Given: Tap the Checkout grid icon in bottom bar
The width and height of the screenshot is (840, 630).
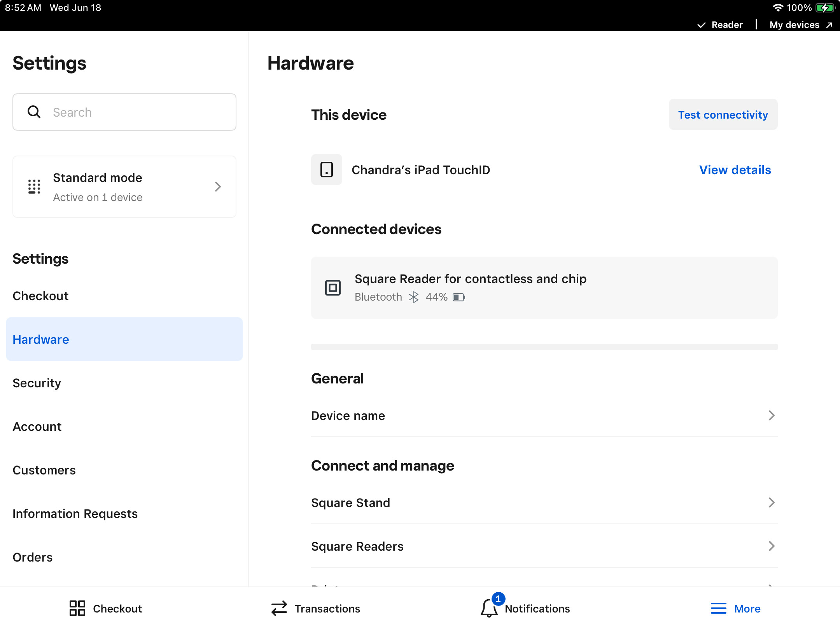Looking at the screenshot, I should pyautogui.click(x=77, y=608).
